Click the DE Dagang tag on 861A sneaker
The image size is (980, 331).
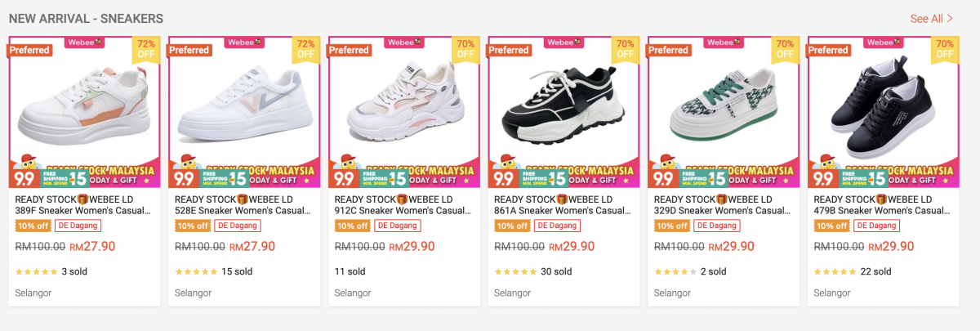click(x=557, y=226)
